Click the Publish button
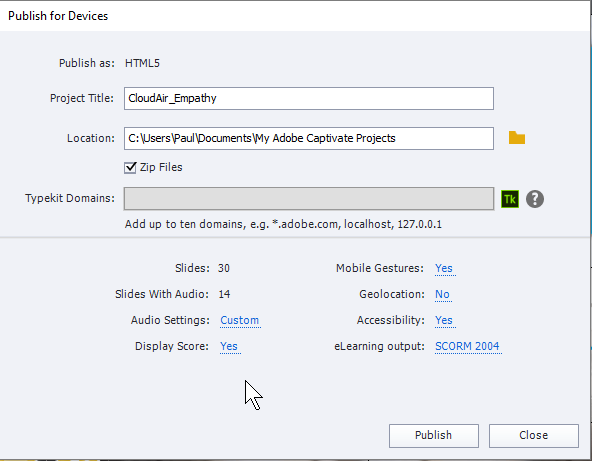This screenshot has width=592, height=461. tap(434, 436)
